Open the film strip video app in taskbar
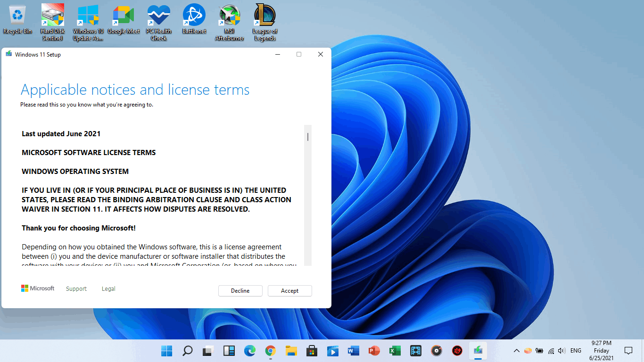Screen dimensions: 644x362 coord(415,351)
